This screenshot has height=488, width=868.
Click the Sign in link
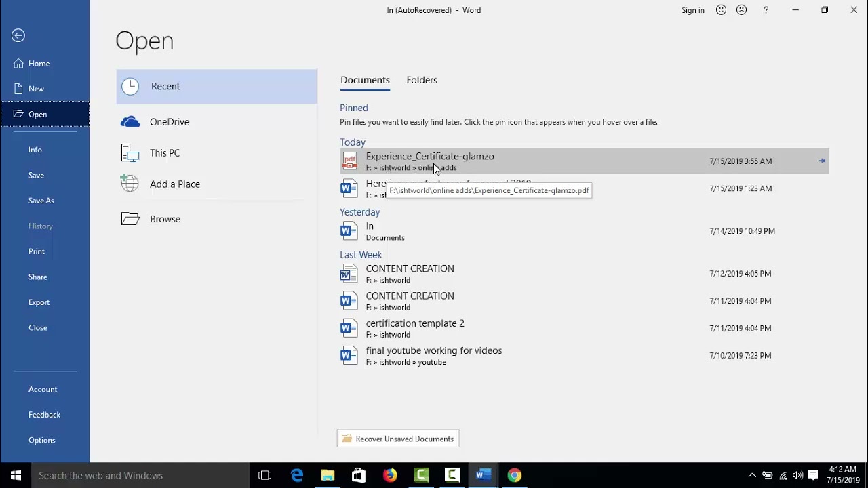[x=693, y=10]
